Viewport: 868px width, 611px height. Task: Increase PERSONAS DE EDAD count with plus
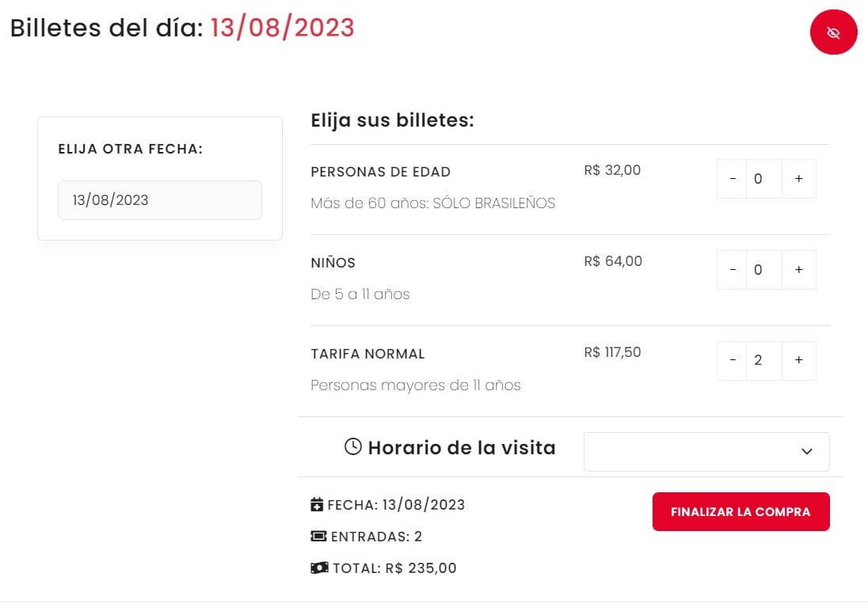click(x=798, y=178)
